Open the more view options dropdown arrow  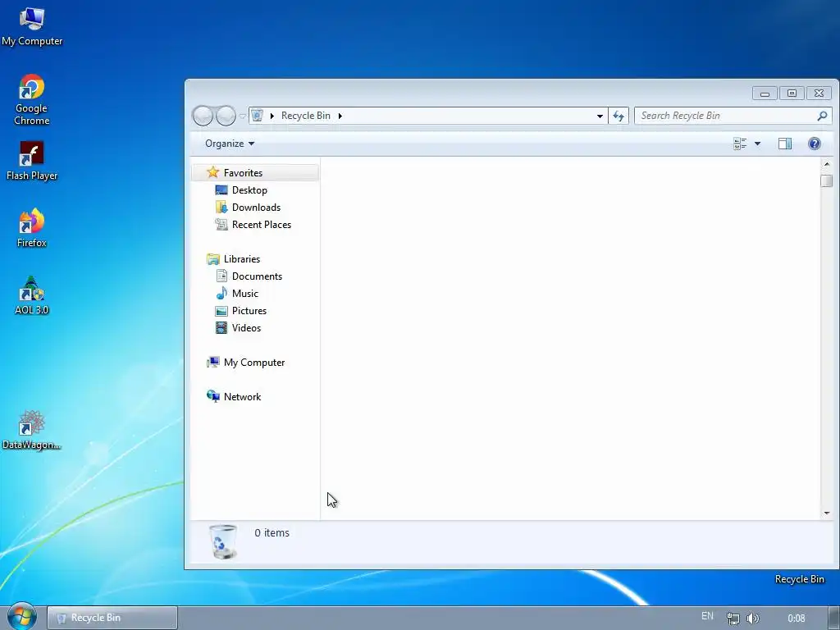click(x=757, y=144)
